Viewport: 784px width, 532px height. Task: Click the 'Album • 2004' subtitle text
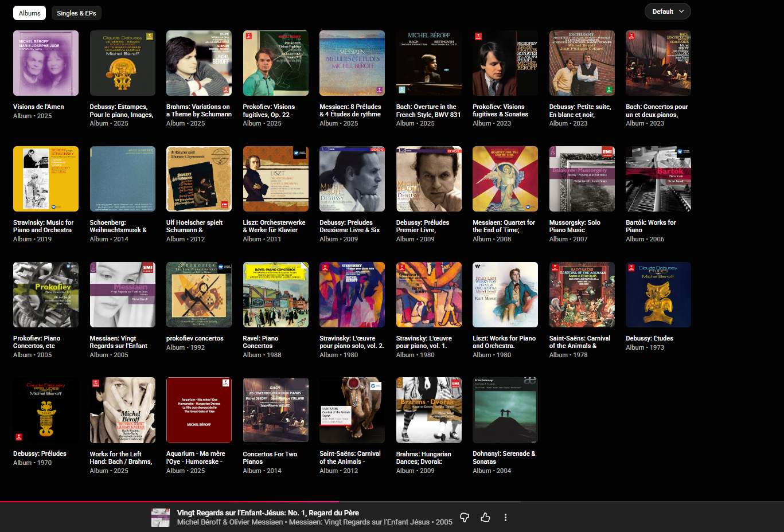click(x=492, y=471)
